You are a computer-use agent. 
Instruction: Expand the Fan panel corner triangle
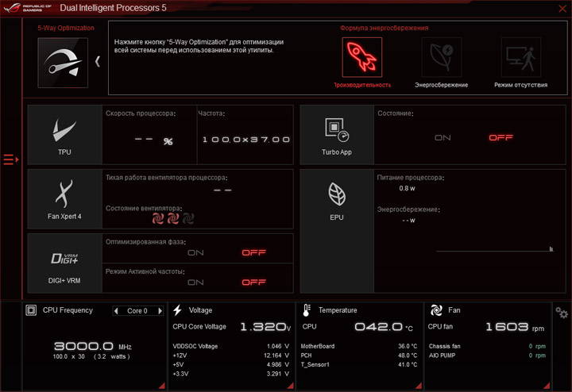[547, 386]
